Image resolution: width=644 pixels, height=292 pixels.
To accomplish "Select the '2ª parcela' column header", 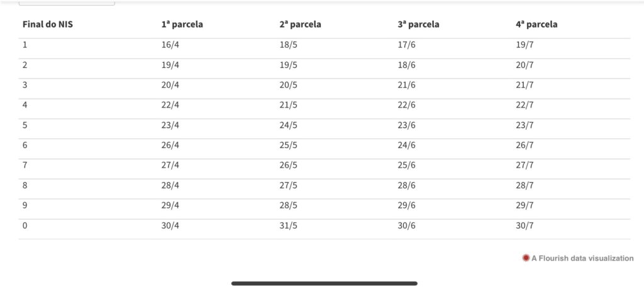I will 300,24.
